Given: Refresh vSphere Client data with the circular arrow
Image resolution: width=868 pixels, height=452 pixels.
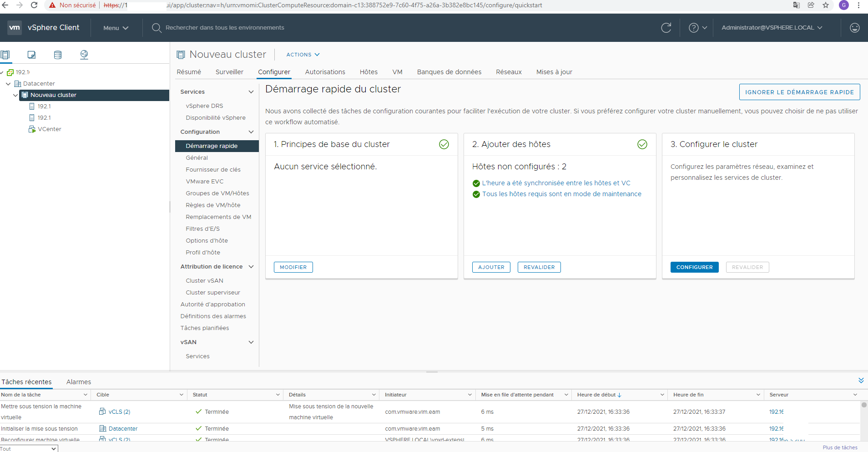Looking at the screenshot, I should point(666,28).
